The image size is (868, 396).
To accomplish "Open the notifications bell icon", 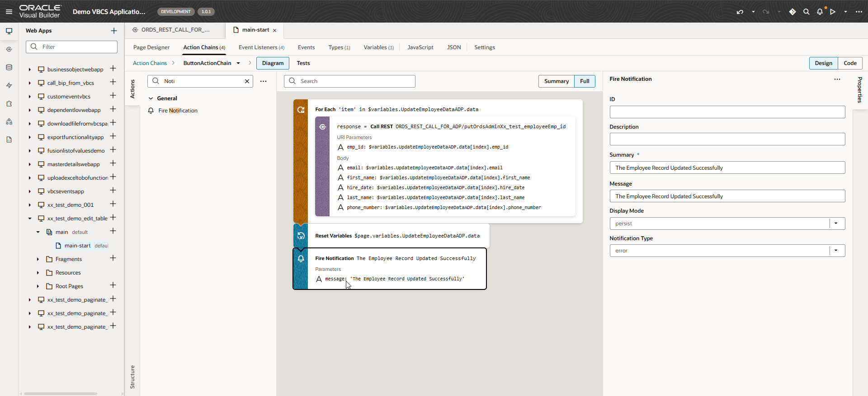I will [820, 12].
